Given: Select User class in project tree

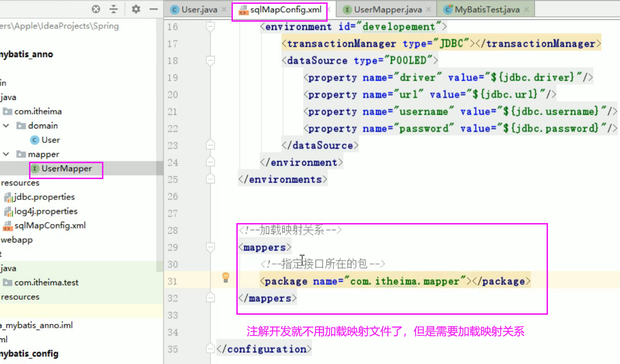Looking at the screenshot, I should [51, 140].
